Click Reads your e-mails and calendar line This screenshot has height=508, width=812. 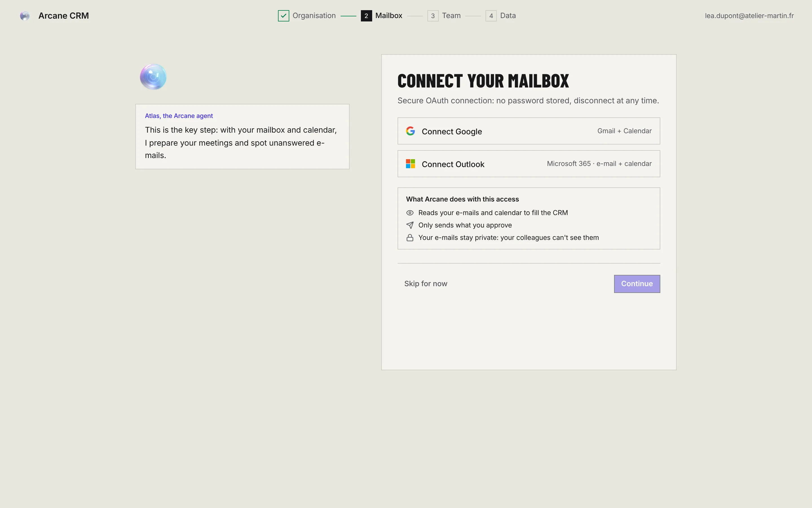click(493, 213)
